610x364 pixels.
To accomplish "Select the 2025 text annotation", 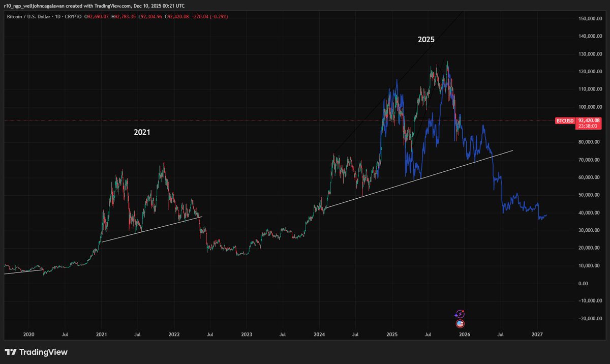I will click(425, 39).
